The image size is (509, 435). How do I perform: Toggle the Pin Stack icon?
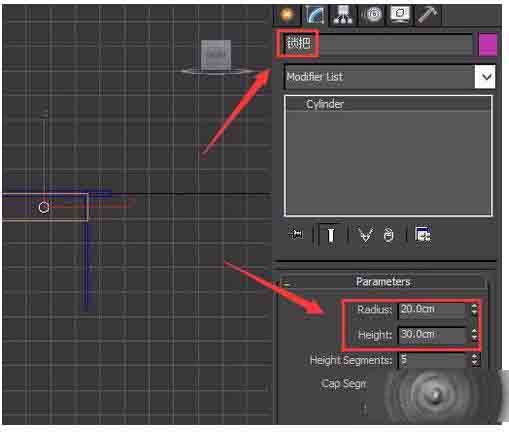pyautogui.click(x=296, y=234)
